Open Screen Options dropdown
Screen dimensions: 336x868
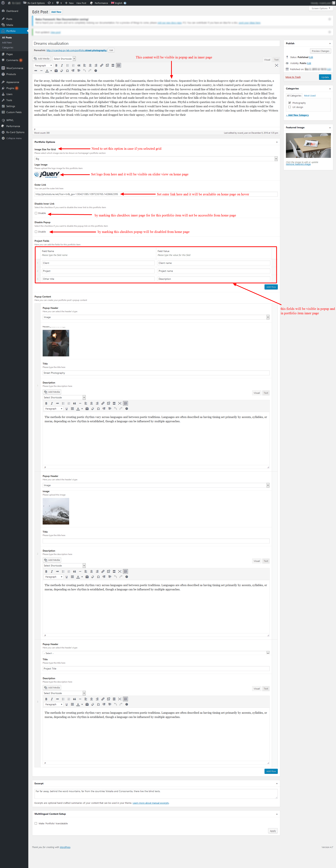pyautogui.click(x=321, y=8)
